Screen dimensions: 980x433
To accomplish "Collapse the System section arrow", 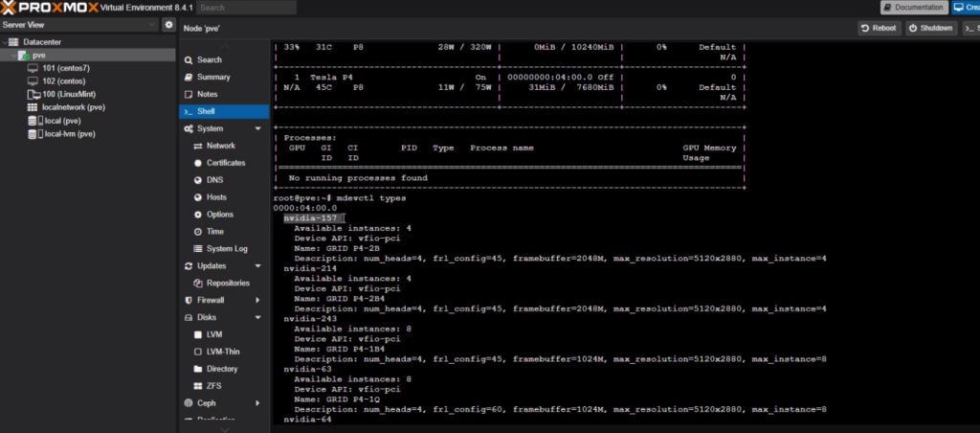I will click(x=257, y=128).
